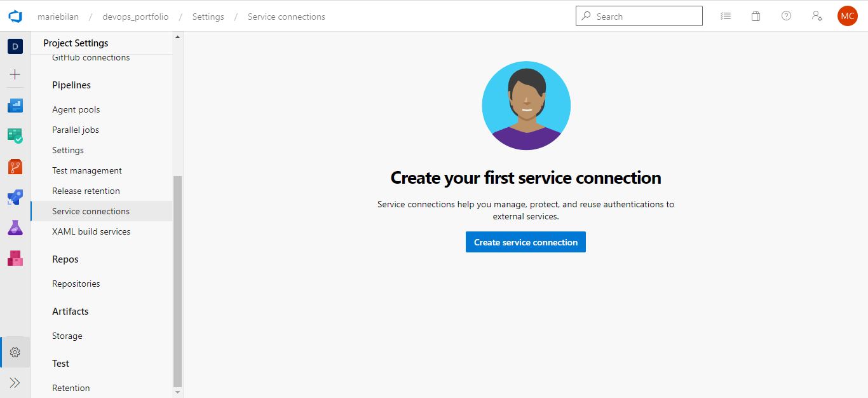Open Repositories under Repos
This screenshot has height=398, width=868.
coord(76,284)
